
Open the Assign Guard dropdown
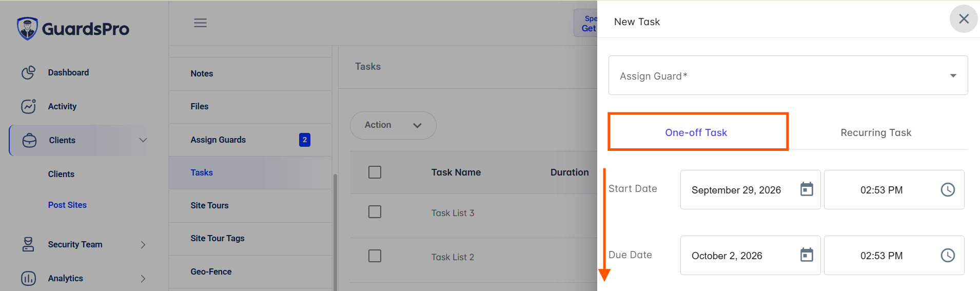coord(788,75)
